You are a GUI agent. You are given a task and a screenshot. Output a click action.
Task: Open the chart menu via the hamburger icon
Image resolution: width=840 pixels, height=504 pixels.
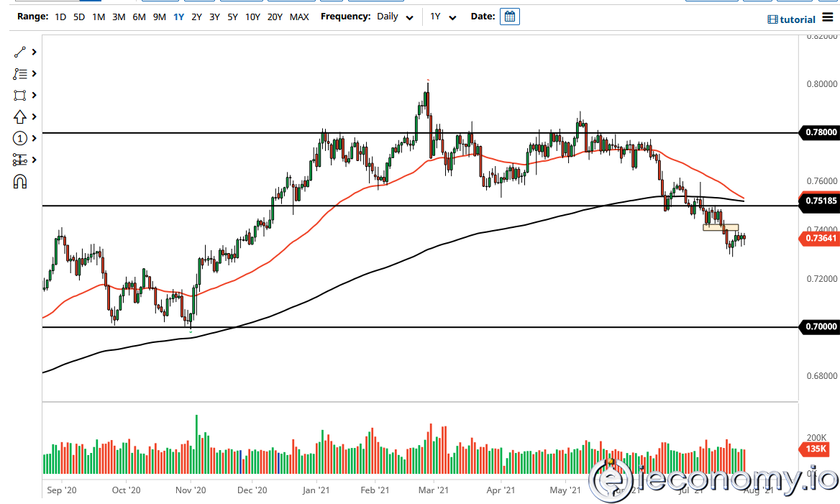coord(827,19)
